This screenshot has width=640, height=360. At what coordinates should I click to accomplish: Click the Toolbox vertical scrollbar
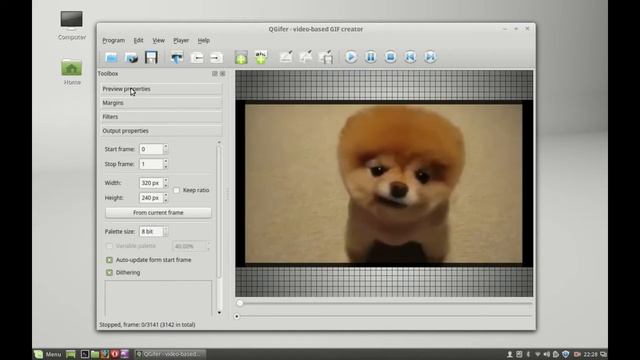click(x=219, y=212)
